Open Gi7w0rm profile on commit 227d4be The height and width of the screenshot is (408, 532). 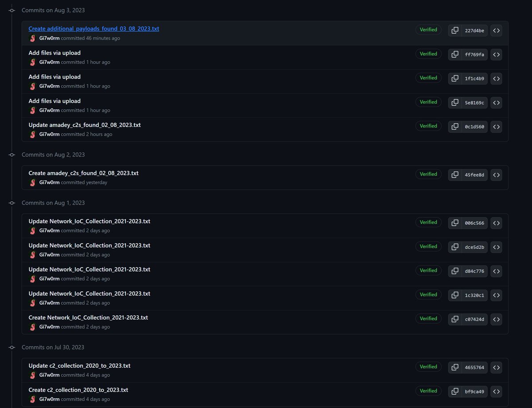click(49, 38)
